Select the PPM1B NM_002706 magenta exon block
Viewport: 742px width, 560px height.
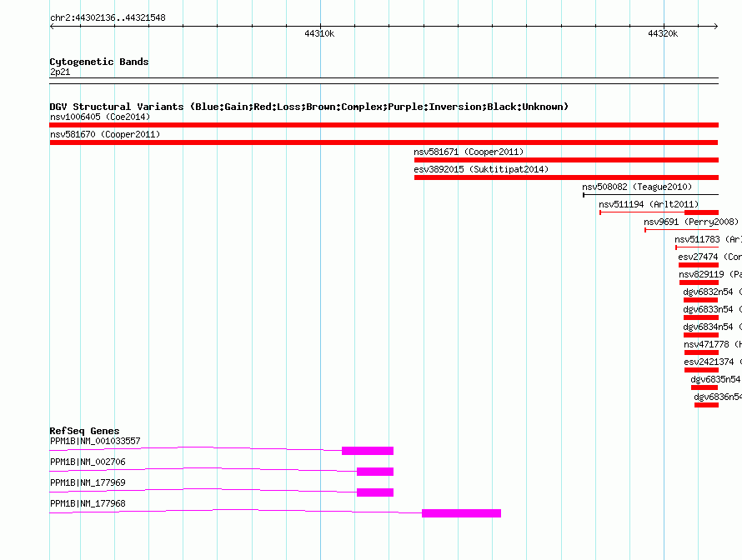(x=375, y=472)
